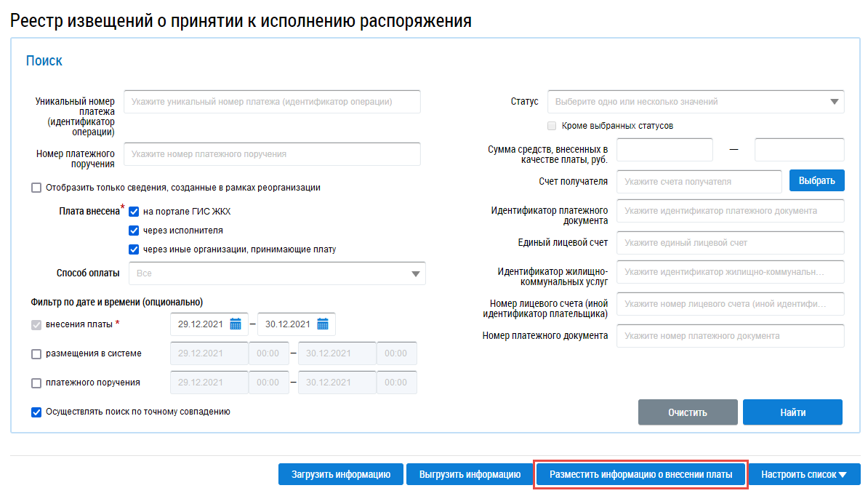Focus 'Идентификатор жилищно-коммунальных услуг' field

(731, 272)
